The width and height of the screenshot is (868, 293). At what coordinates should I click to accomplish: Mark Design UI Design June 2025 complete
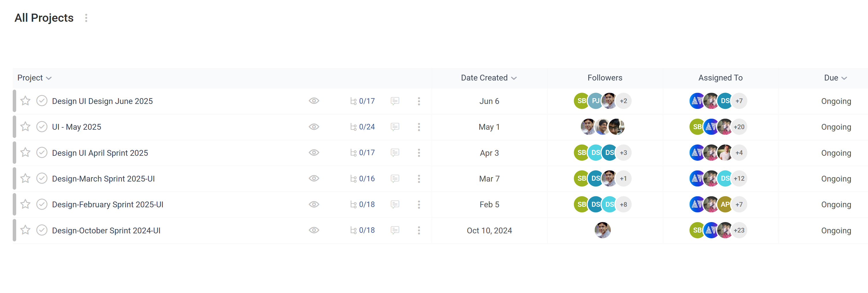(42, 101)
